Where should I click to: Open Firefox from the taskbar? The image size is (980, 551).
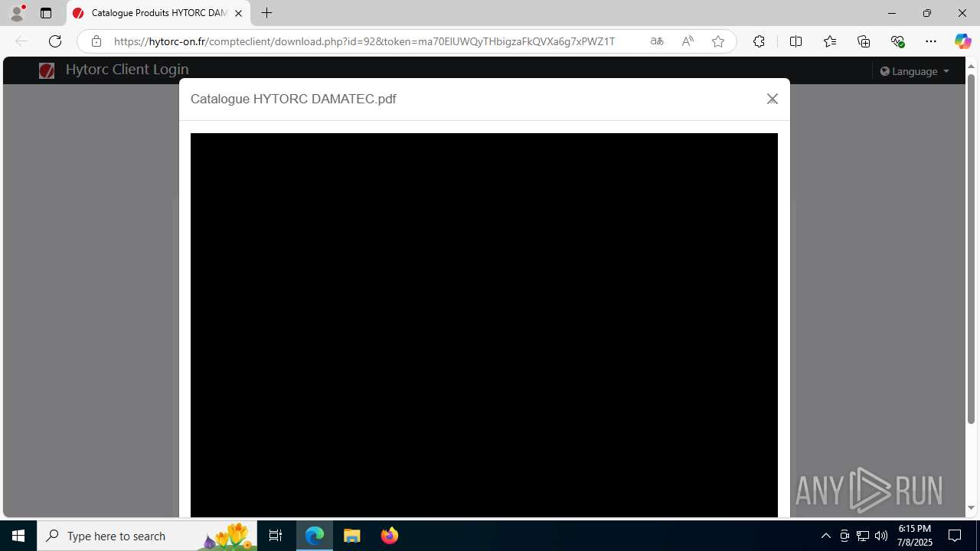pos(389,536)
